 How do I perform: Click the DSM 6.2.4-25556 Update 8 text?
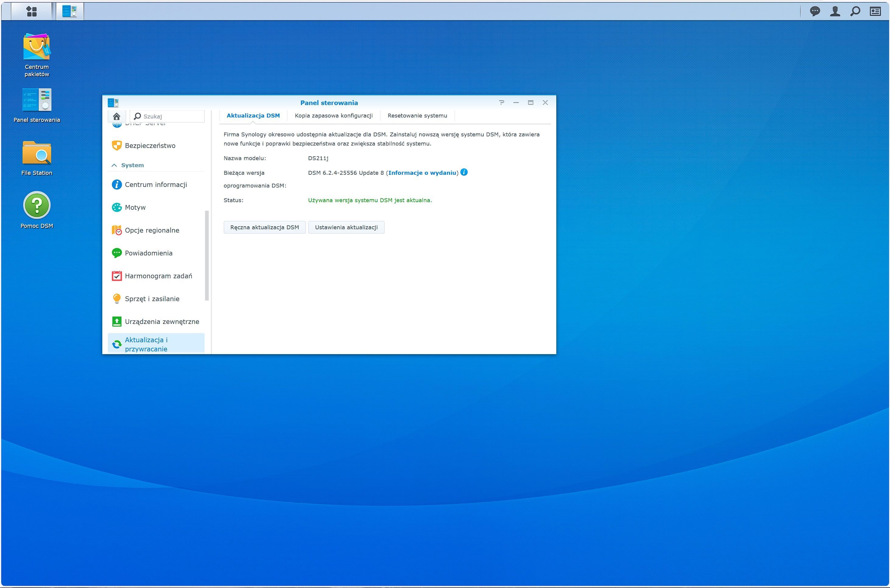[x=346, y=173]
